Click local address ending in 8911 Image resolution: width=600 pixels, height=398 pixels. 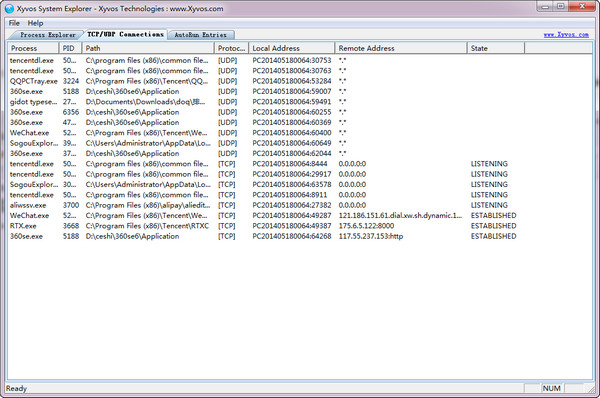290,195
